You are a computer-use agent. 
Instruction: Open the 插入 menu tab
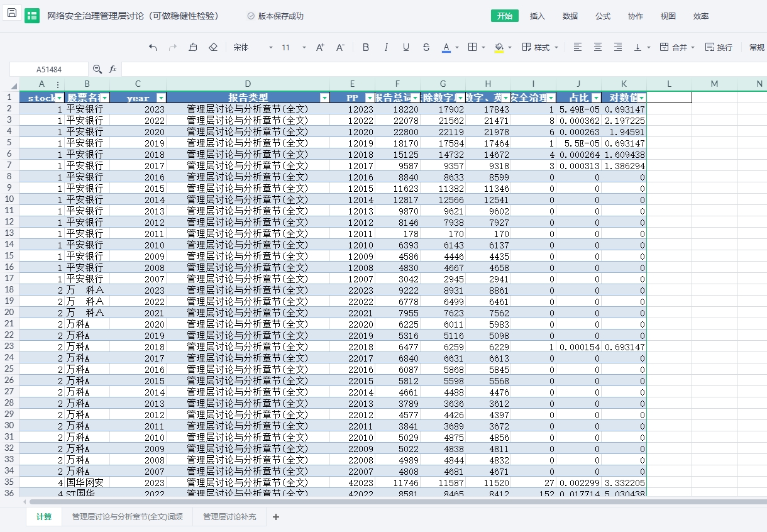[x=538, y=16]
